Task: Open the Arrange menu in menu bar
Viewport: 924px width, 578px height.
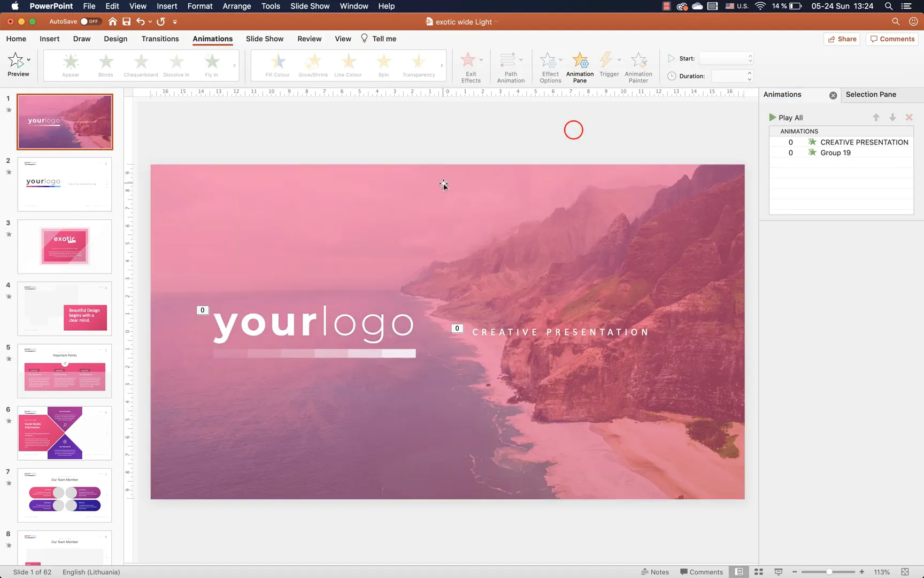Action: click(236, 6)
